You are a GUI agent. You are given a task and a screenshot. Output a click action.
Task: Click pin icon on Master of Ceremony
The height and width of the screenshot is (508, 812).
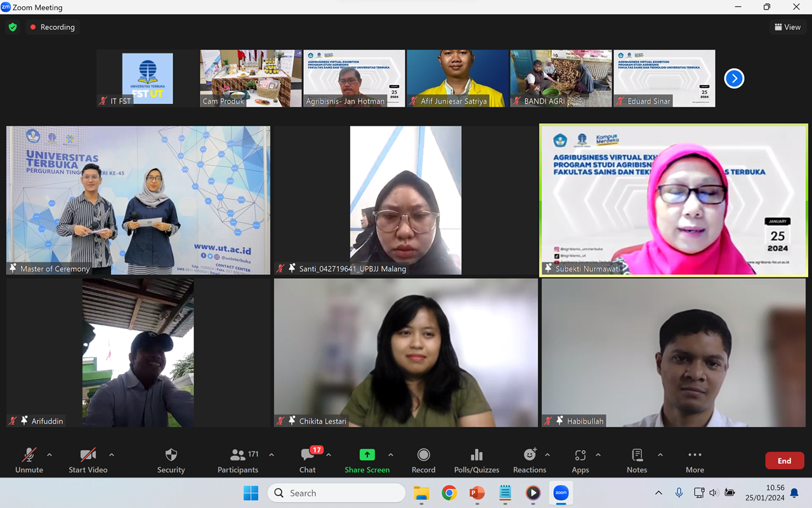[x=13, y=269]
